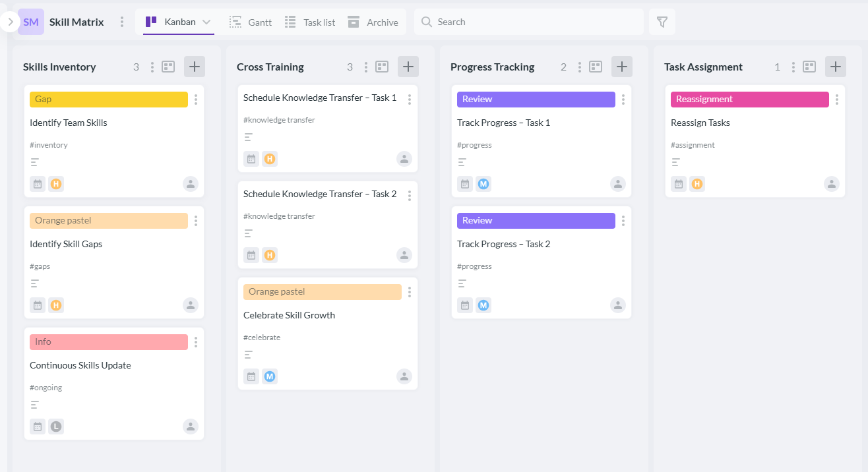
Task: Switch to the Gantt view
Action: coord(251,22)
